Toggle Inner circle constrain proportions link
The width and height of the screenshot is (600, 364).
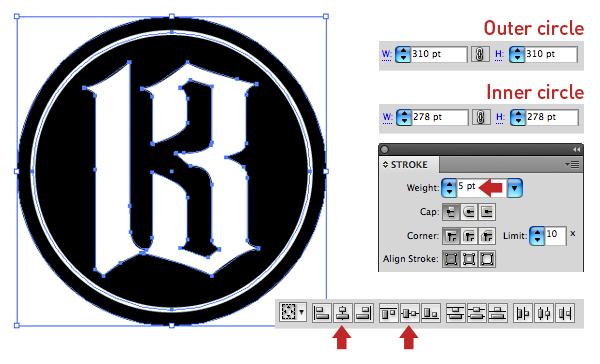click(x=481, y=117)
